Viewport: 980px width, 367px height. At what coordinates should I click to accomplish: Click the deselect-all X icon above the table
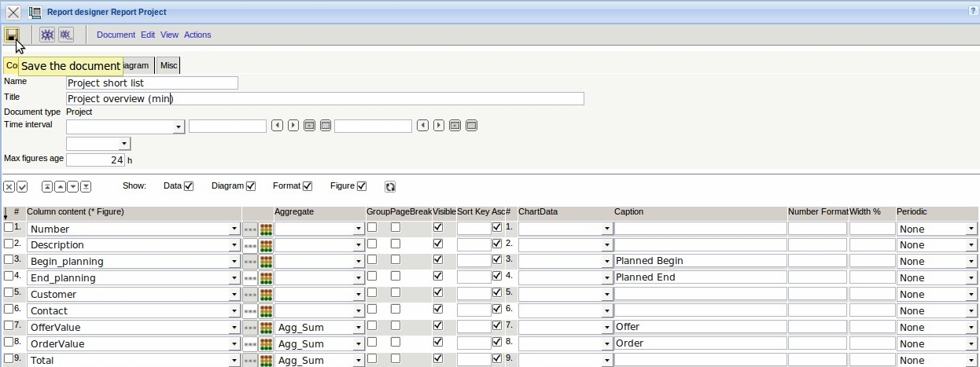(x=9, y=186)
